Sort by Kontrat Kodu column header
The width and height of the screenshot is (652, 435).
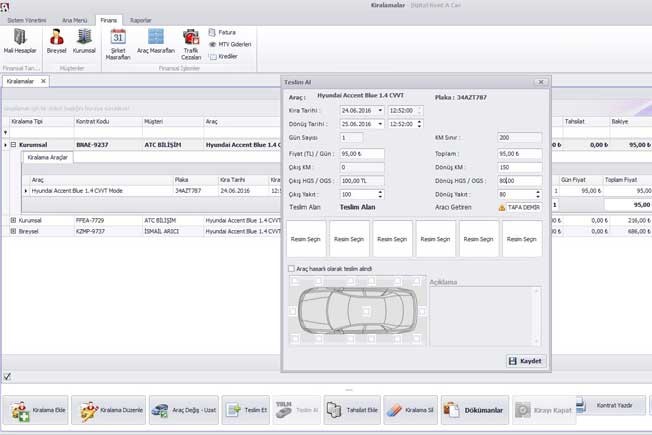coord(108,121)
